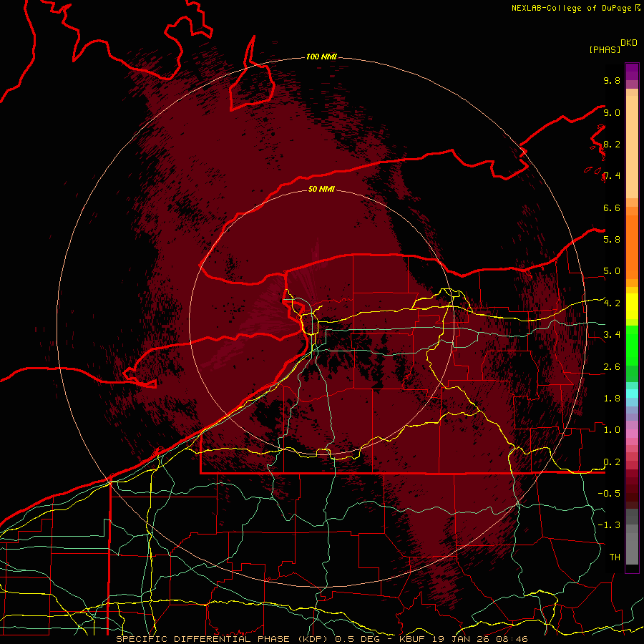Click the 9.8 value on the color scale
The width and height of the screenshot is (644, 644).
coord(612,80)
